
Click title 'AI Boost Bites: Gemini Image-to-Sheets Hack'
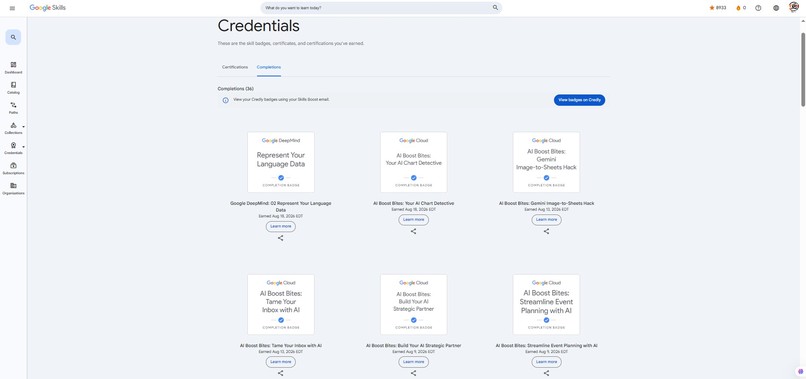coord(546,204)
